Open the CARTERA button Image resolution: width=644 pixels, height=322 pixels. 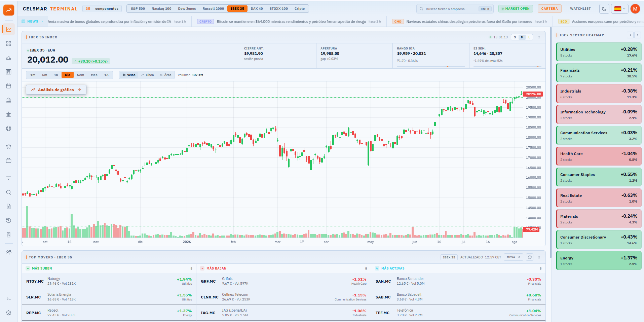[x=549, y=9]
